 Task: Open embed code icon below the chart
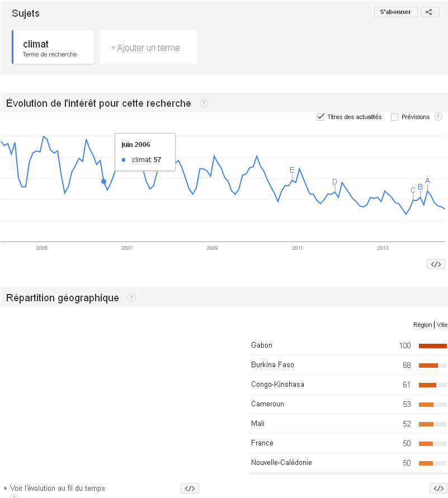(x=436, y=264)
